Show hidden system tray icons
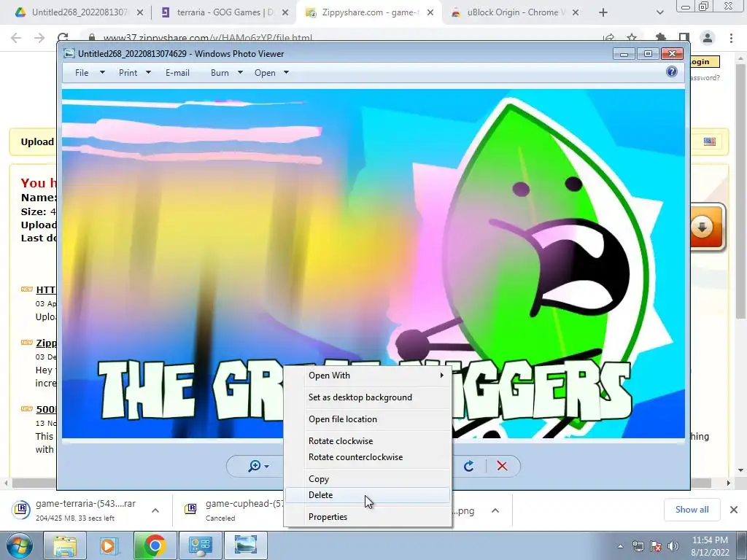747x560 pixels. (x=620, y=546)
